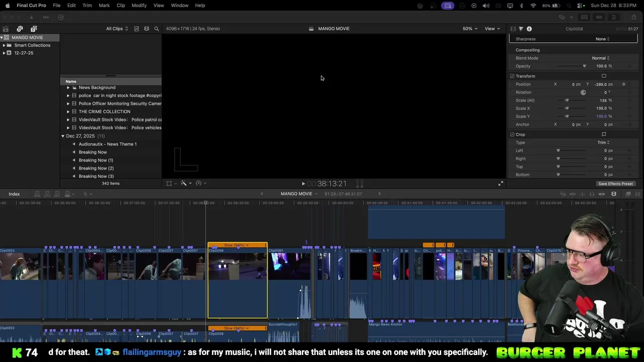The height and width of the screenshot is (362, 644).
Task: Open the Edit menu
Action: [x=71, y=5]
